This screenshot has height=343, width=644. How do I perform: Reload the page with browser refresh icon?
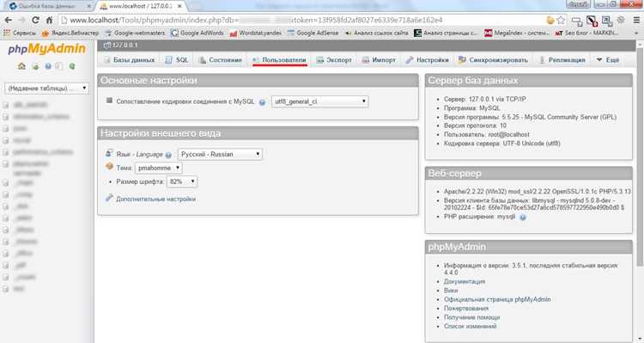[36, 20]
